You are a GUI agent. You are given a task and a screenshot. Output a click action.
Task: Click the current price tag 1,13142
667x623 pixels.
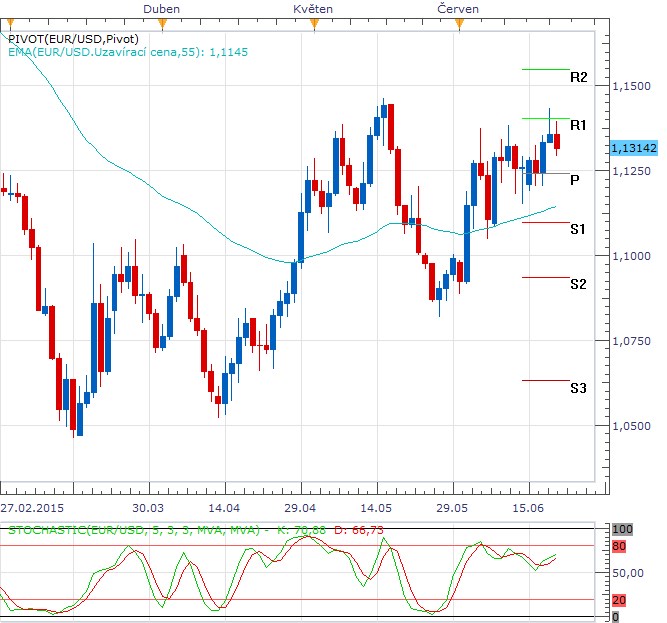[634, 148]
